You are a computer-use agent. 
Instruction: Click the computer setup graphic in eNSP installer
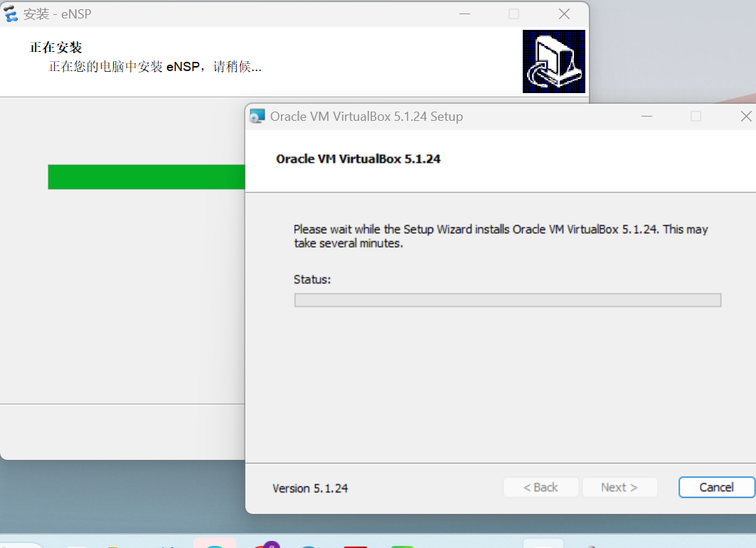(x=553, y=61)
